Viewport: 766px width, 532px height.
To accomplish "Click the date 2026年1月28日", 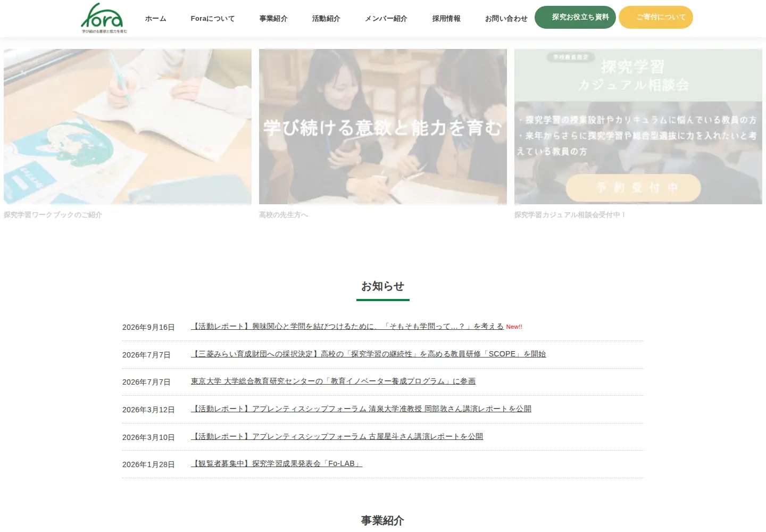I will [148, 464].
